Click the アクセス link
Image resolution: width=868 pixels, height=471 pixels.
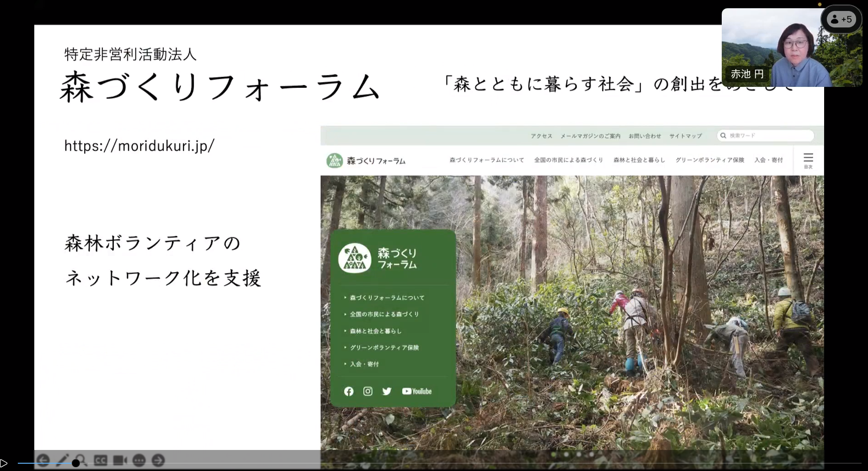pyautogui.click(x=542, y=136)
